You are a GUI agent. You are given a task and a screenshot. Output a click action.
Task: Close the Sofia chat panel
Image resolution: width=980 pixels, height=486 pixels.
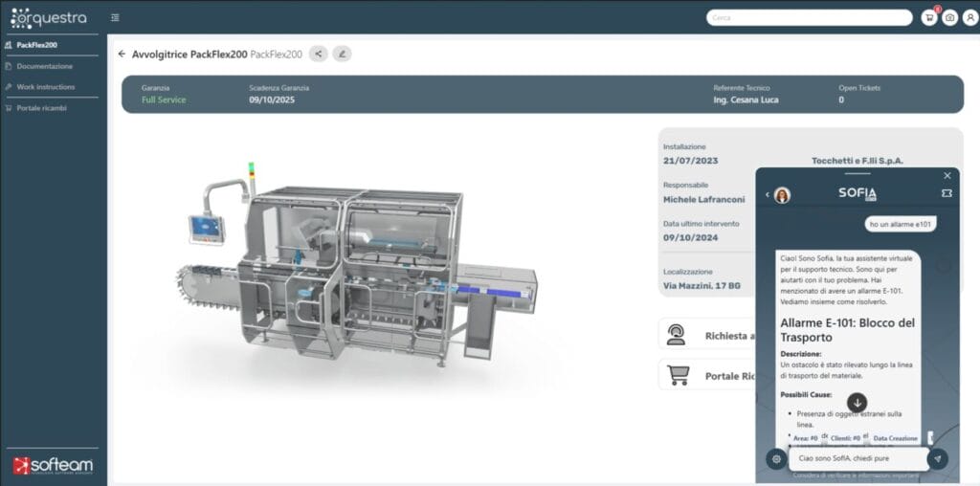[947, 175]
